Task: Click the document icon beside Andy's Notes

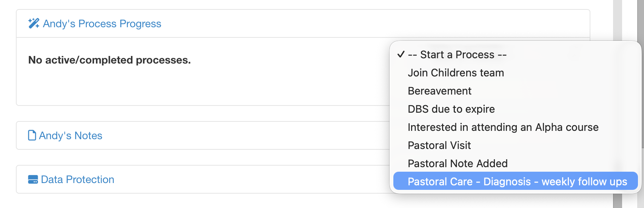Action: click(x=32, y=135)
